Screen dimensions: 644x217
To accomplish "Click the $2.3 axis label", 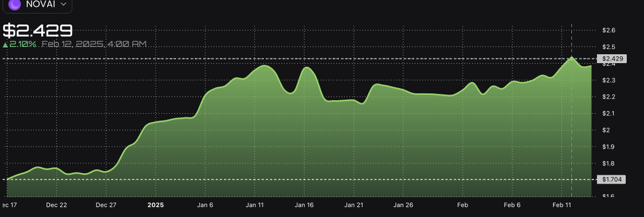I will (x=609, y=80).
